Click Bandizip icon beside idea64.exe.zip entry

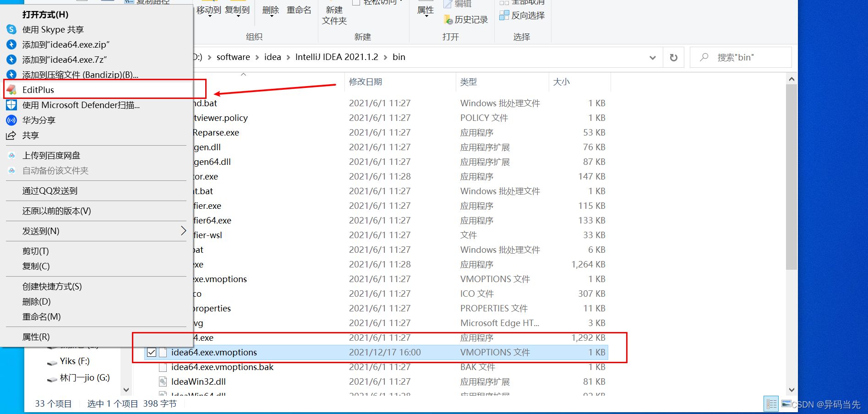pyautogui.click(x=11, y=44)
